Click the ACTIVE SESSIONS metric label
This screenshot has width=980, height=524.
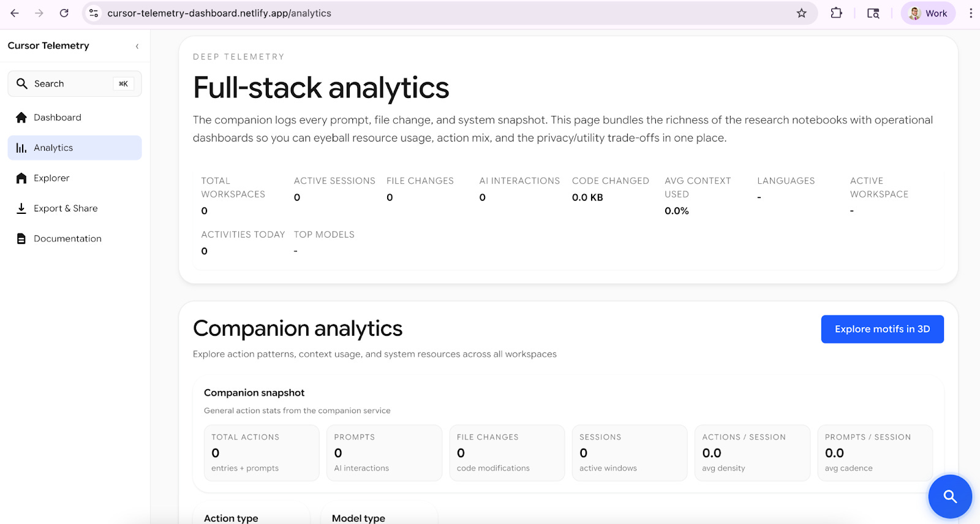[x=334, y=181]
